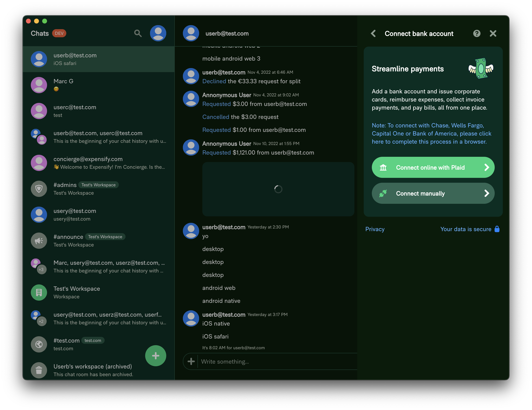Viewport: 532px width, 410px height.
Task: Click the Requested $1,121.00 link
Action: pyautogui.click(x=216, y=153)
